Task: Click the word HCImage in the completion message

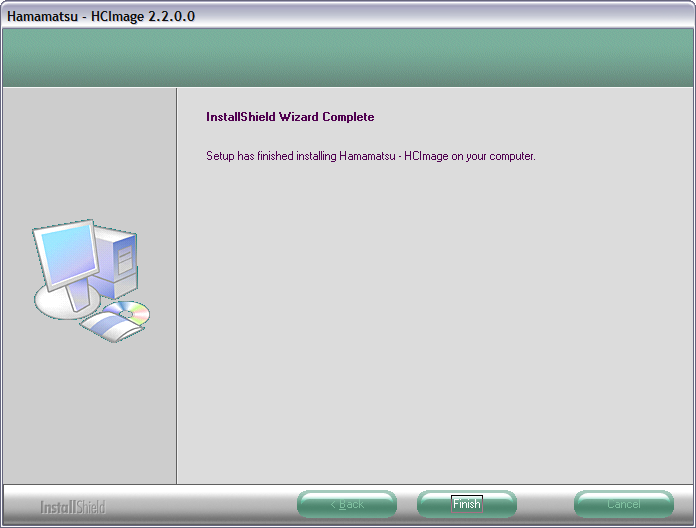Action: click(426, 156)
